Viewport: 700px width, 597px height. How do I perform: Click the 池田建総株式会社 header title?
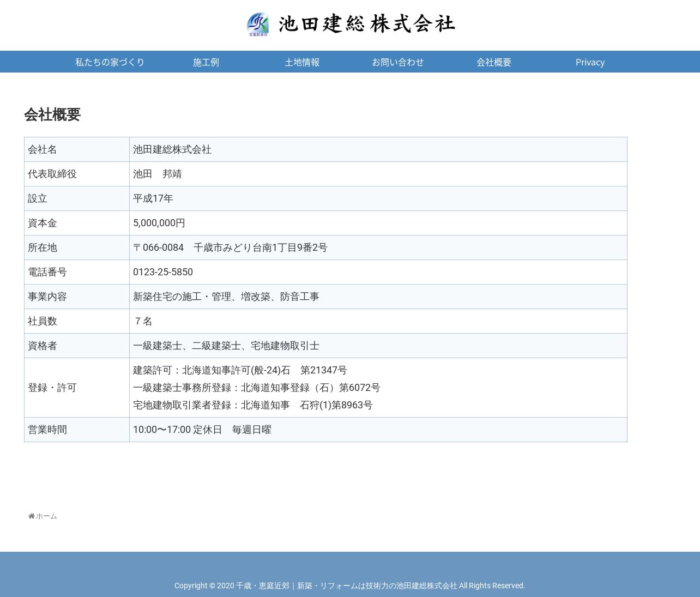(x=367, y=24)
